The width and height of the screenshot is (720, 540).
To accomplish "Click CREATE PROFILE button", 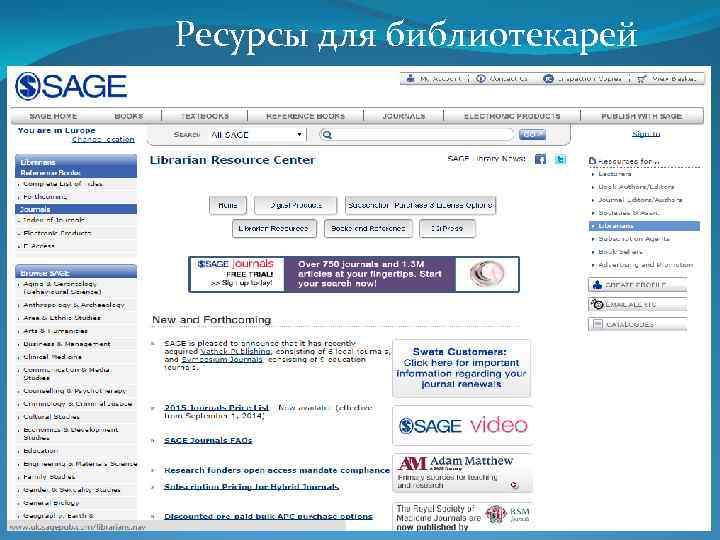I will [x=637, y=285].
